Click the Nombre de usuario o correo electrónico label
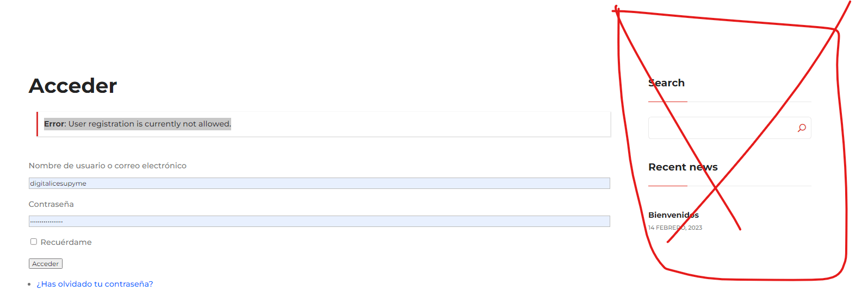868x297 pixels. point(108,166)
